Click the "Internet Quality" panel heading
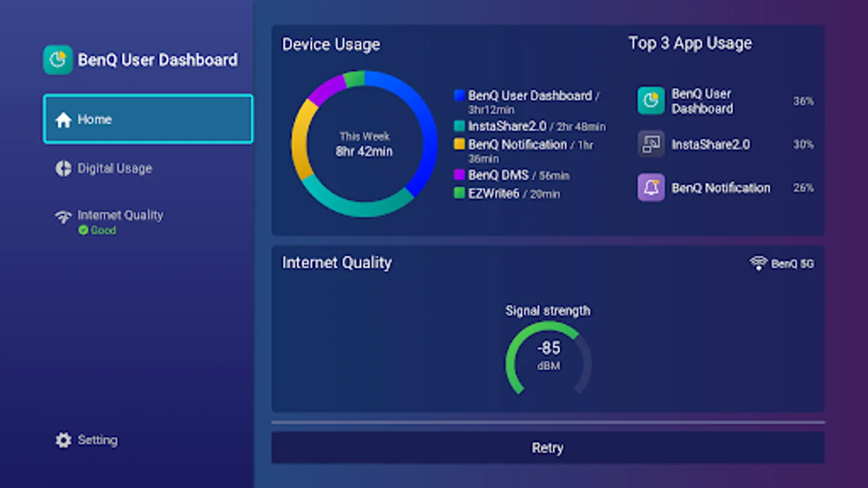 [337, 263]
